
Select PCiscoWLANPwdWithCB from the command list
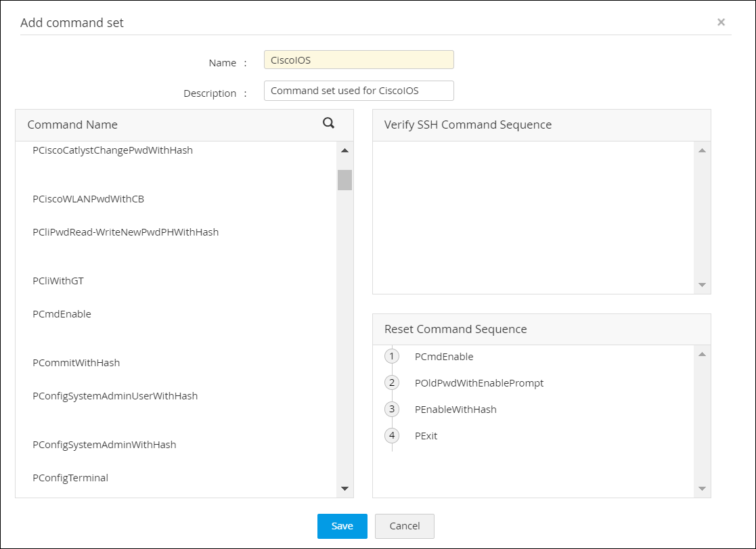(88, 199)
